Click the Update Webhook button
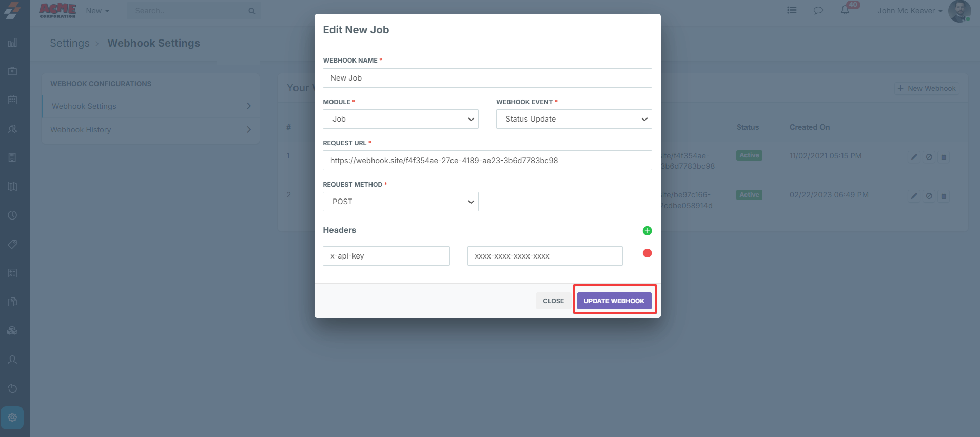This screenshot has width=980, height=437. tap(614, 301)
